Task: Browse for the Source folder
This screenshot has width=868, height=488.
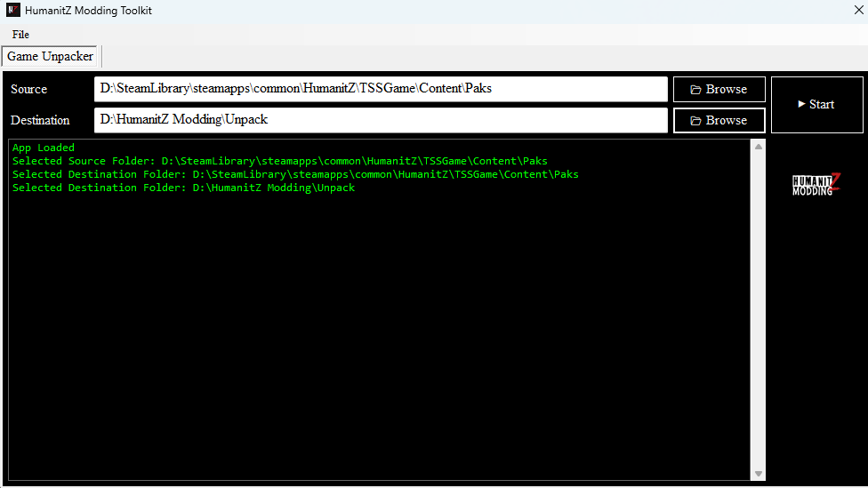Action: 719,89
